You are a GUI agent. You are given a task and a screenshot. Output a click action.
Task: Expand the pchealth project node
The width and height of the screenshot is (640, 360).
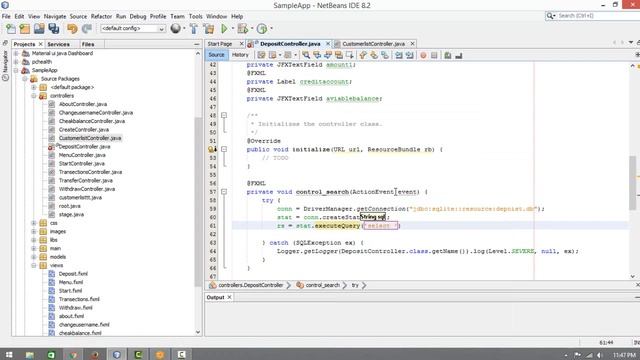(16, 62)
